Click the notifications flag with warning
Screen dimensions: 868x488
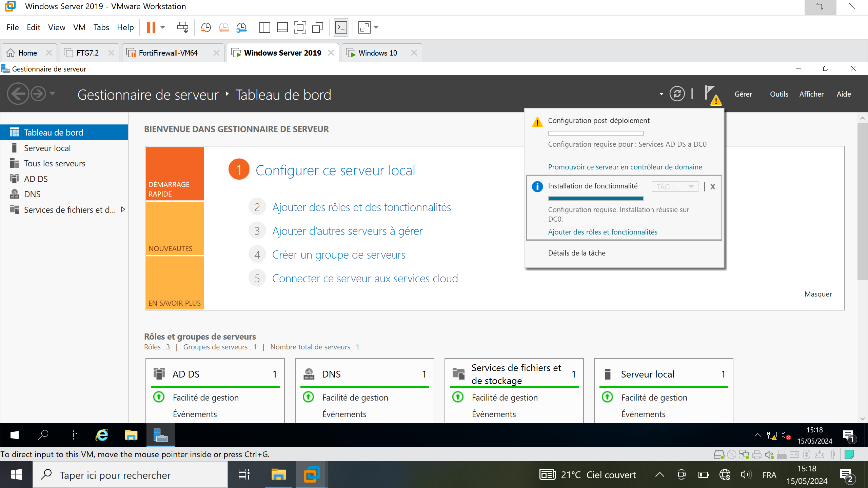pyautogui.click(x=712, y=95)
